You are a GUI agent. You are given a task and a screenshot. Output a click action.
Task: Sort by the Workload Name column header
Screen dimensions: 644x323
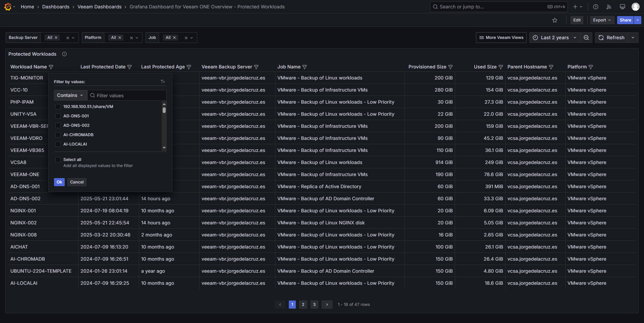click(29, 67)
